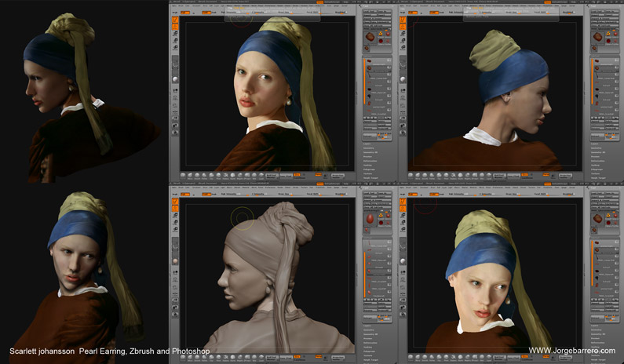Click the Focal Shift slider in the front-facing portrait window
This screenshot has width=624, height=364.
pos(319,13)
